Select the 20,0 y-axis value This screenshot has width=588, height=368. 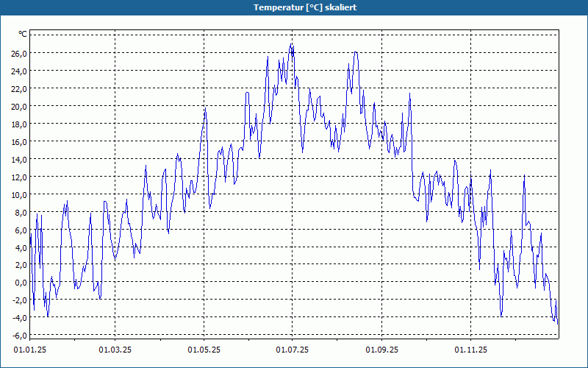19,106
